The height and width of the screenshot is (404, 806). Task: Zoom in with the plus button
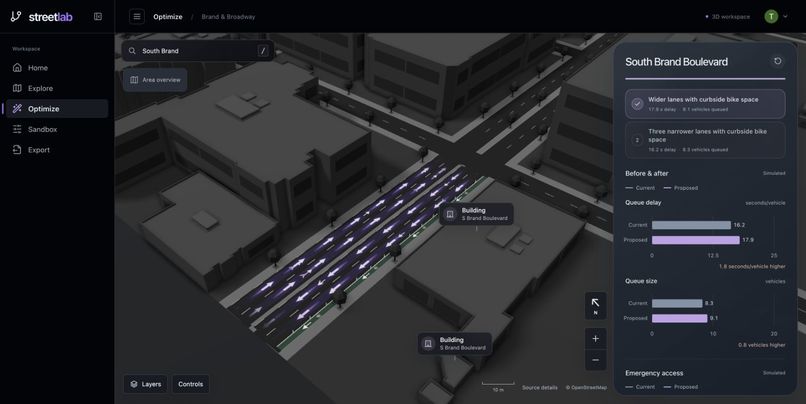[595, 339]
